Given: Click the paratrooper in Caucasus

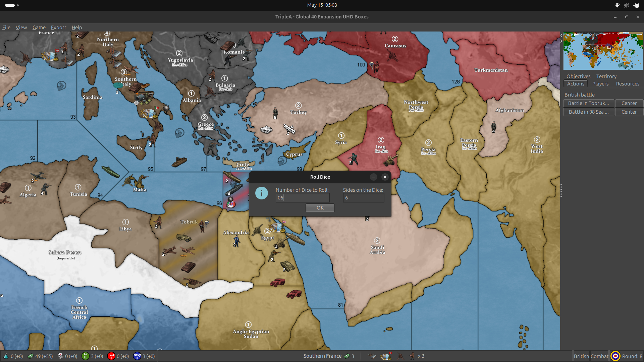Looking at the screenshot, I should click(x=374, y=67).
